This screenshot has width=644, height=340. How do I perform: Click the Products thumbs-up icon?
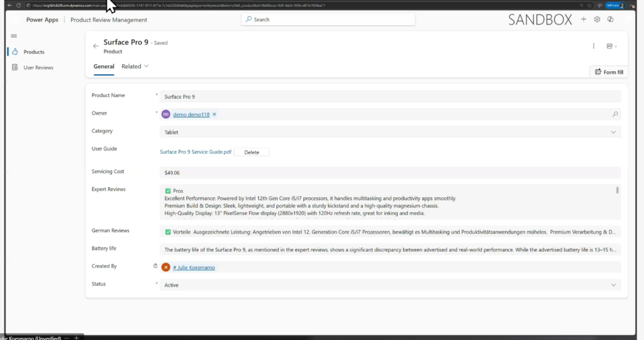click(x=15, y=52)
